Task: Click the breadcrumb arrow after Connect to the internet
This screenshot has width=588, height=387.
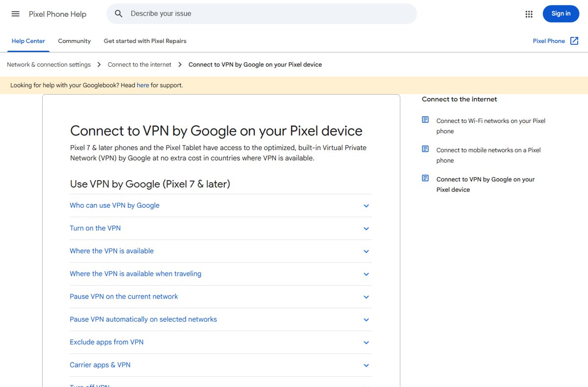Action: click(180, 65)
